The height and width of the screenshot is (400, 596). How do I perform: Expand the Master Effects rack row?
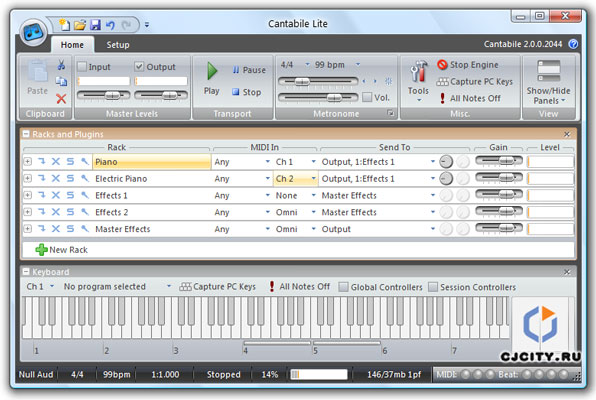(x=28, y=229)
